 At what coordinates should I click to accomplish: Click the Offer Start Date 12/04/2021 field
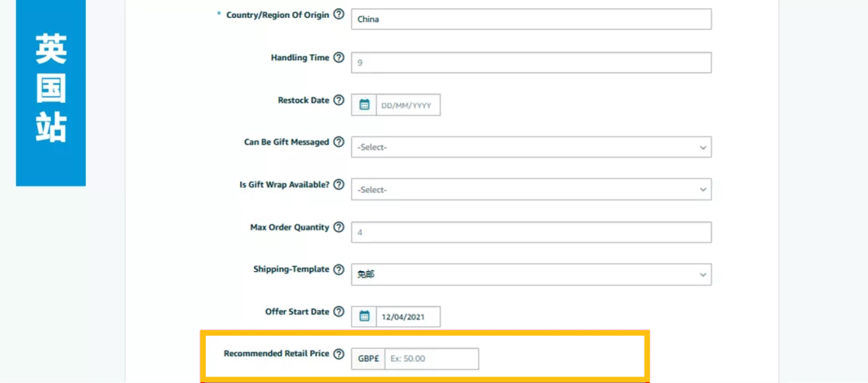(409, 316)
